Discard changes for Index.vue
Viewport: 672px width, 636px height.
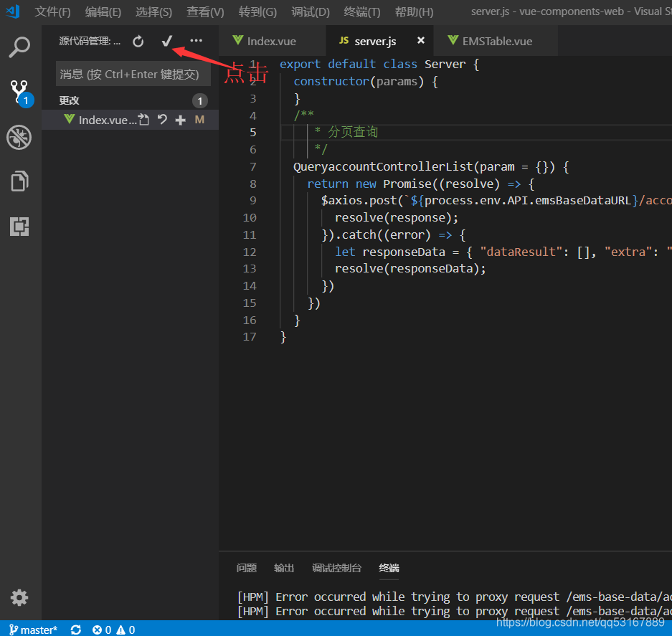pyautogui.click(x=162, y=120)
